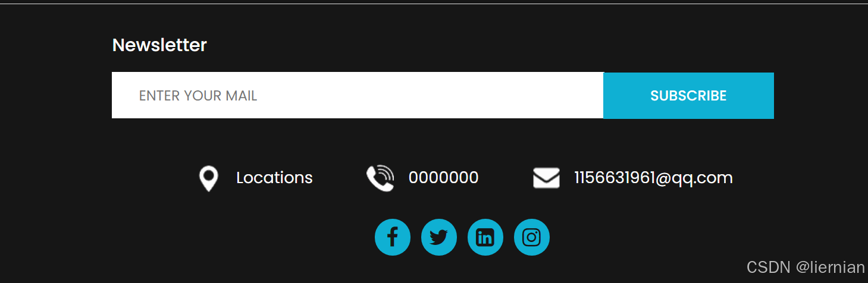Focus the ENTER YOUR MAIL field
The width and height of the screenshot is (868, 283).
[358, 95]
